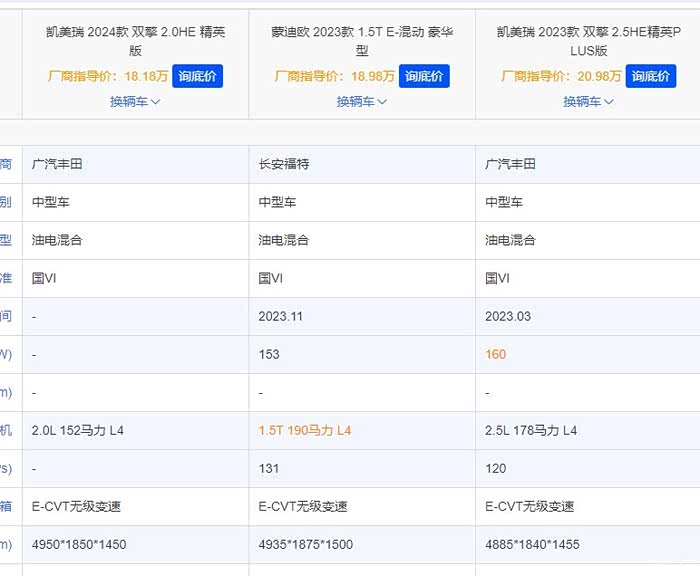The image size is (700, 576).
Task: Select the highlighted 160 power value
Action: point(496,355)
